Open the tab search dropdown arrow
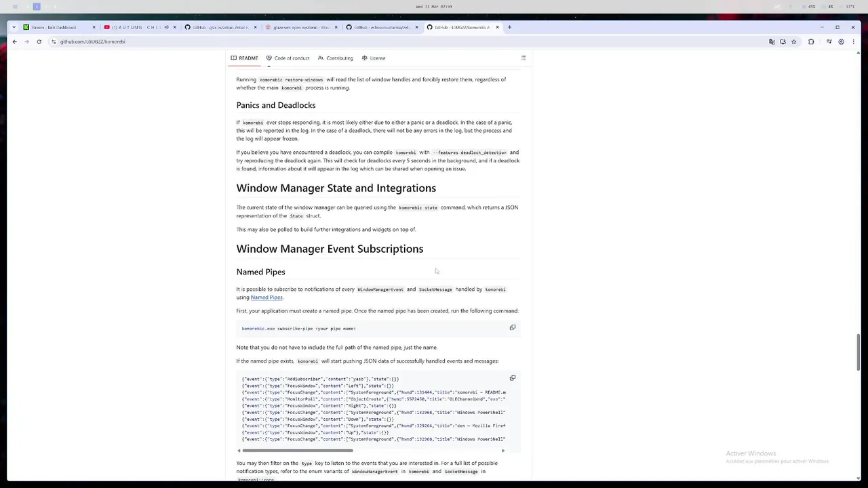Image resolution: width=868 pixels, height=488 pixels. click(x=14, y=27)
